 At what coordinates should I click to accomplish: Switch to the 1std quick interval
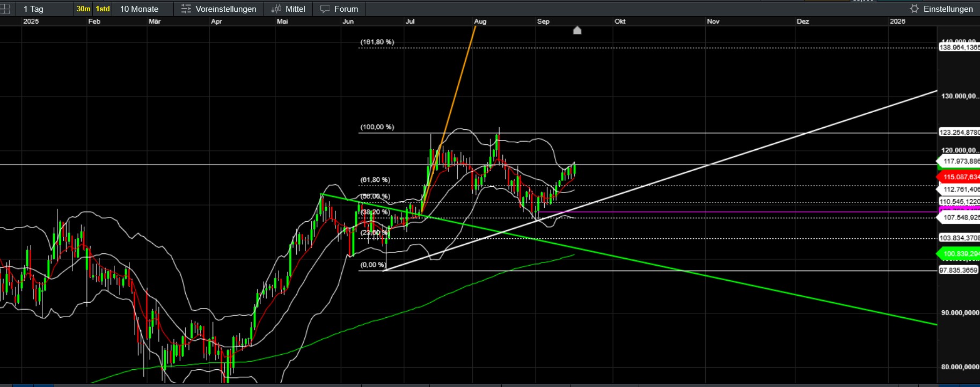(103, 9)
